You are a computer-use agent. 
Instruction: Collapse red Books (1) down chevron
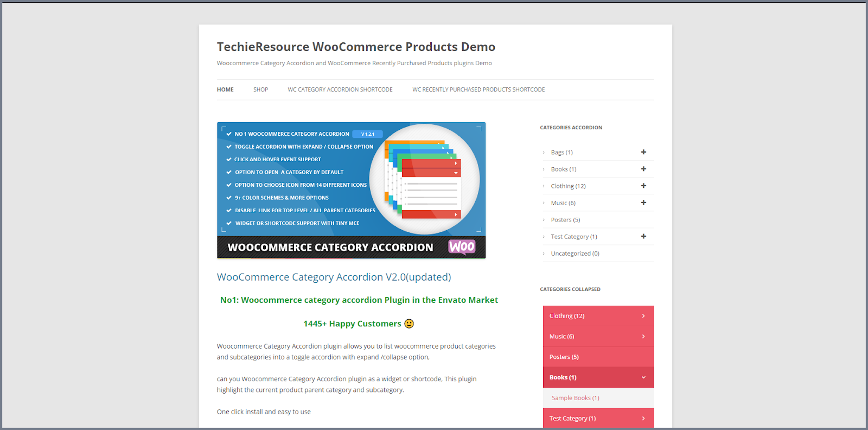pyautogui.click(x=643, y=377)
